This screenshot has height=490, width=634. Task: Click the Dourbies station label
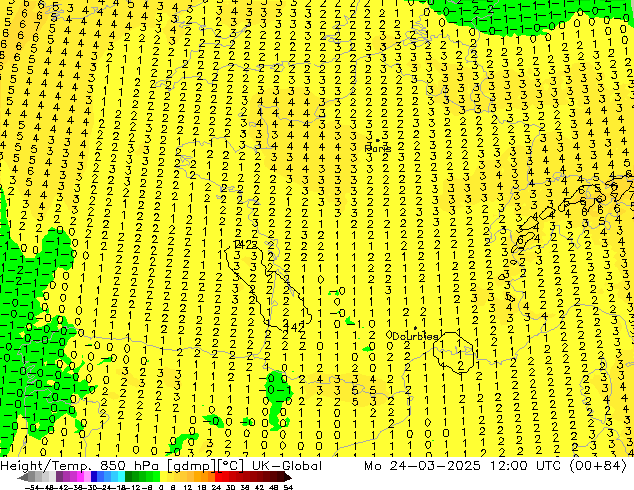(x=415, y=336)
